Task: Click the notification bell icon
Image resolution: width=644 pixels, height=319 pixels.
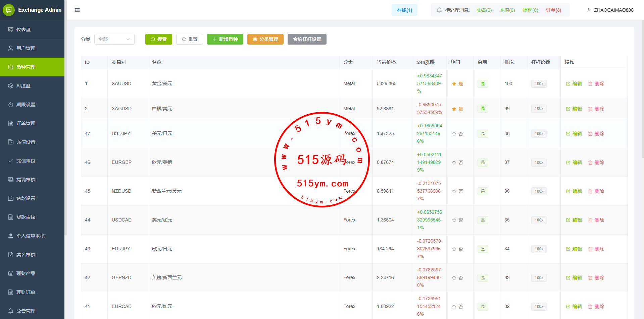Action: point(439,10)
